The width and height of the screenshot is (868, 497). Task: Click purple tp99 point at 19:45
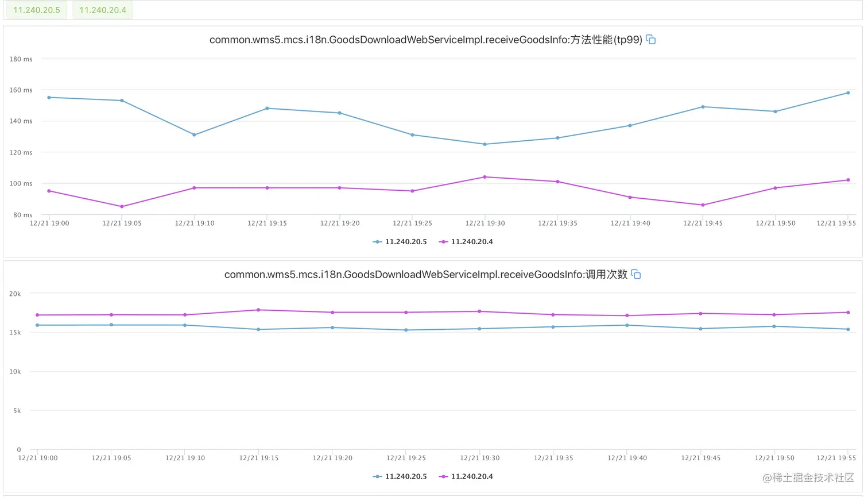703,205
